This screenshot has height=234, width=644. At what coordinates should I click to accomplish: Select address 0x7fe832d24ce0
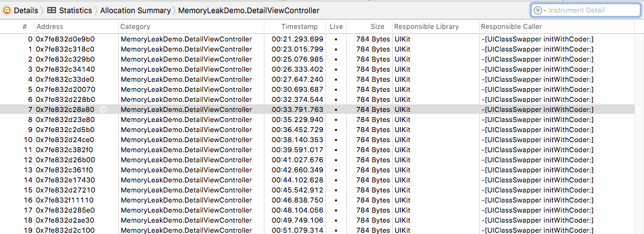[x=65, y=140]
